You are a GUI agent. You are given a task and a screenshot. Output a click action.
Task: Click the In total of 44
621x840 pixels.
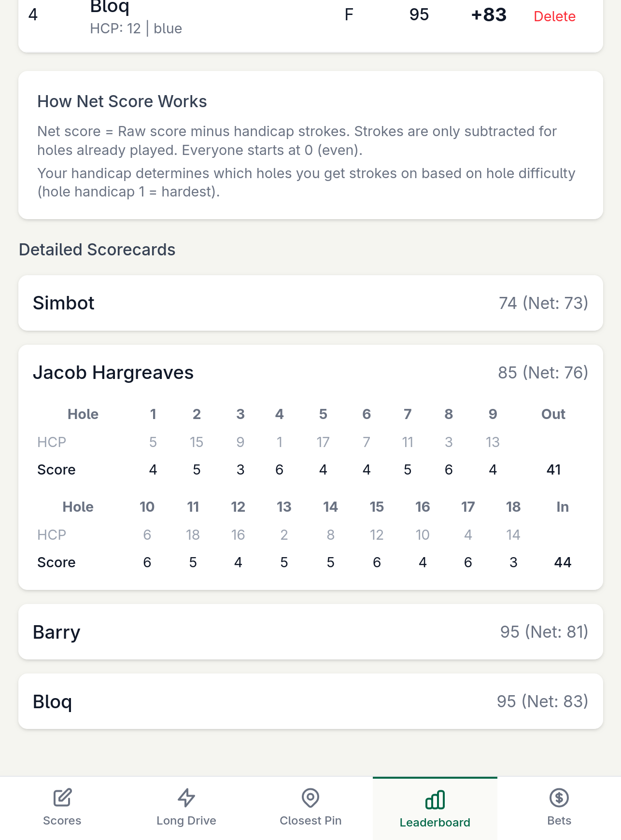[x=563, y=562]
